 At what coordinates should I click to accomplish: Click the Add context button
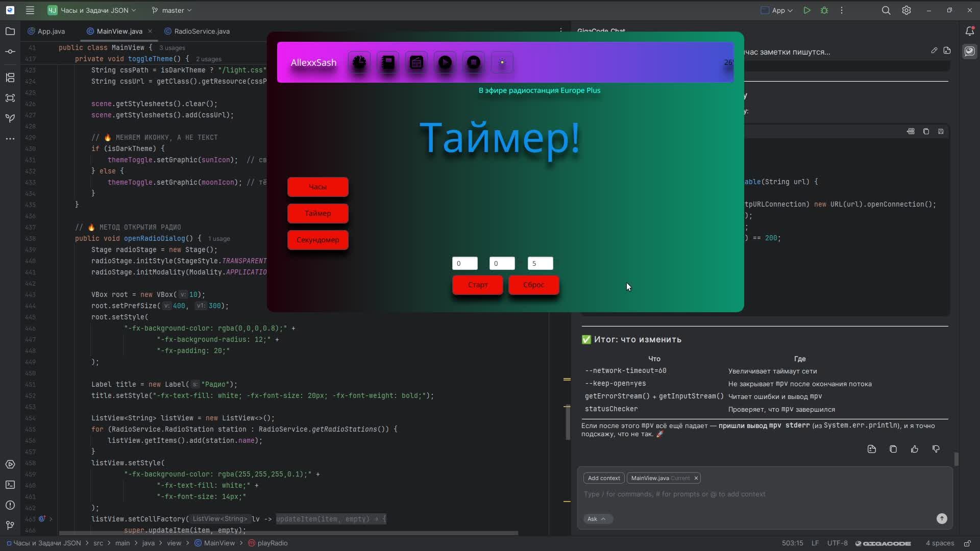(x=604, y=478)
